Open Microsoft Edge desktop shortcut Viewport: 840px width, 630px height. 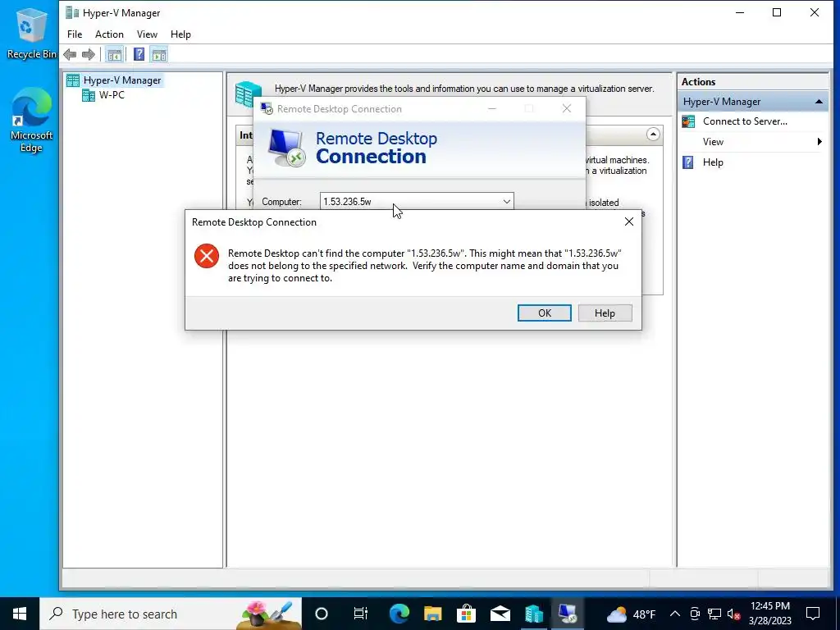coord(30,121)
